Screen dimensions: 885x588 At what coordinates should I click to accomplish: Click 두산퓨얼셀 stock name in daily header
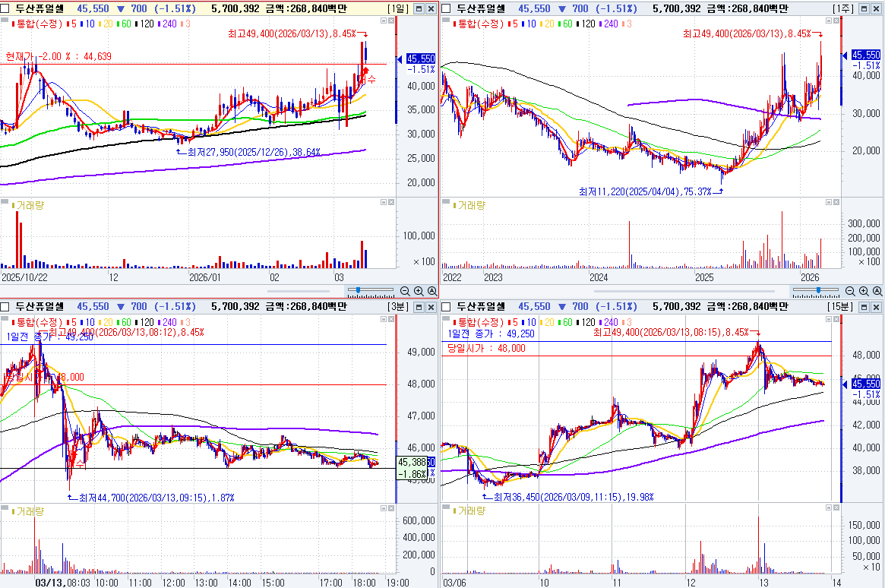click(x=40, y=9)
